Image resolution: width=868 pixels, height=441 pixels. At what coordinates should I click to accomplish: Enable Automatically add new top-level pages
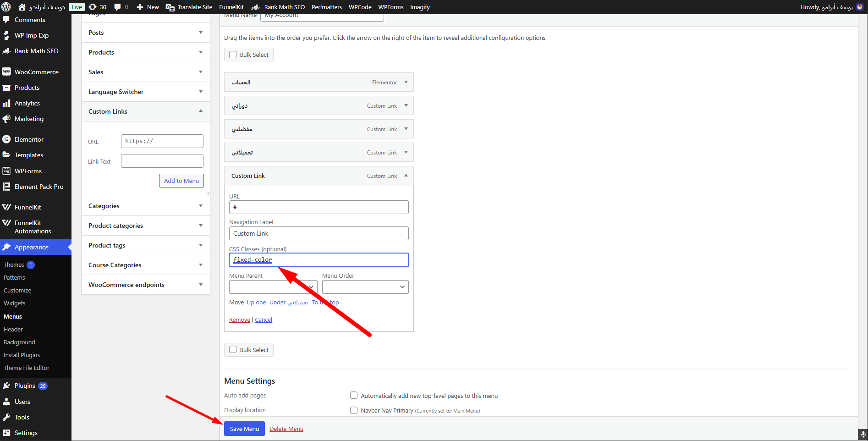pyautogui.click(x=354, y=395)
